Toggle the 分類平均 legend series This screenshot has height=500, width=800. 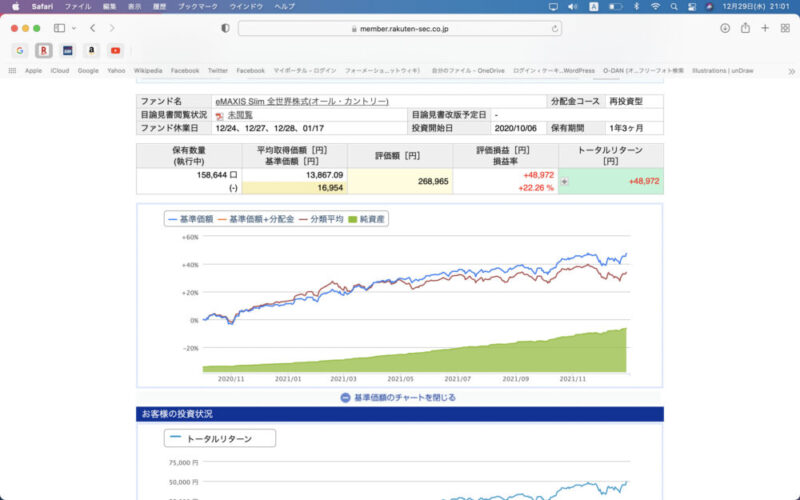(321, 219)
